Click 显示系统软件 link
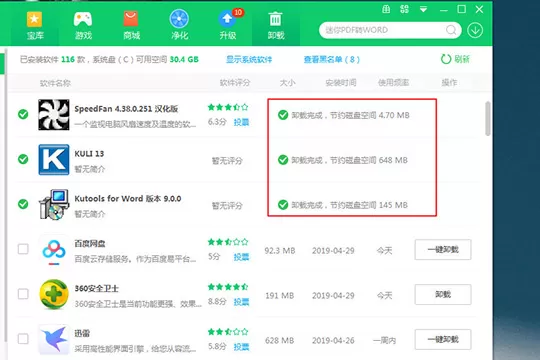Image resolution: width=540 pixels, height=360 pixels. click(249, 59)
